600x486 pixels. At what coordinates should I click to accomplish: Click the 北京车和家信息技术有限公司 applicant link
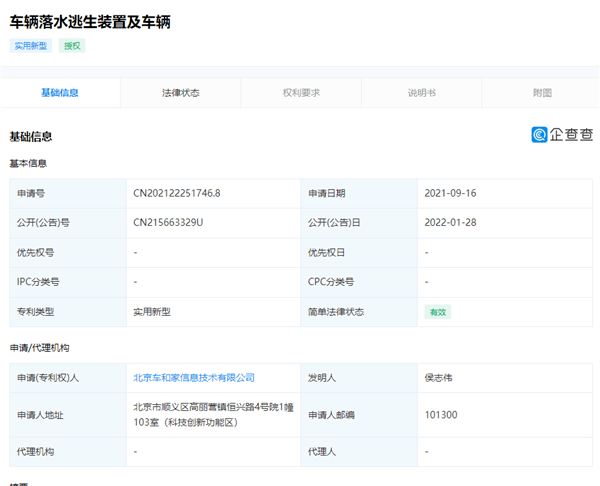coord(194,378)
